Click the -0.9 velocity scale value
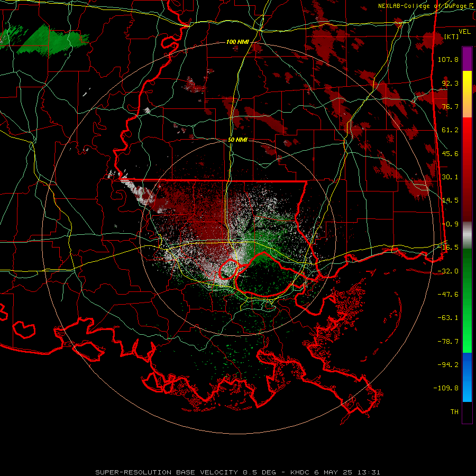The image size is (476, 476). 450,224
